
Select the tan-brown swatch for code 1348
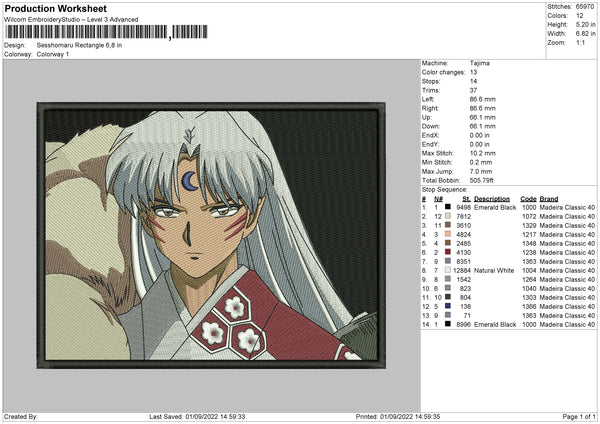pos(447,243)
